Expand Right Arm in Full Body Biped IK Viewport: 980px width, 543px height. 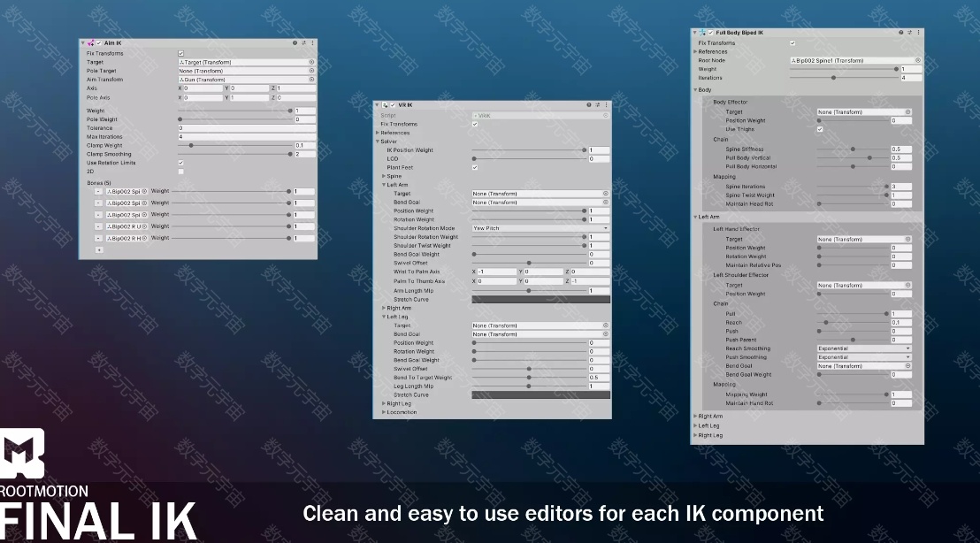[x=695, y=417]
